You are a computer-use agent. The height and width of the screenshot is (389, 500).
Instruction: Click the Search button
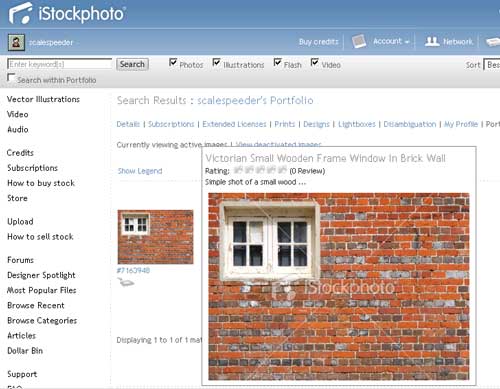coord(132,64)
